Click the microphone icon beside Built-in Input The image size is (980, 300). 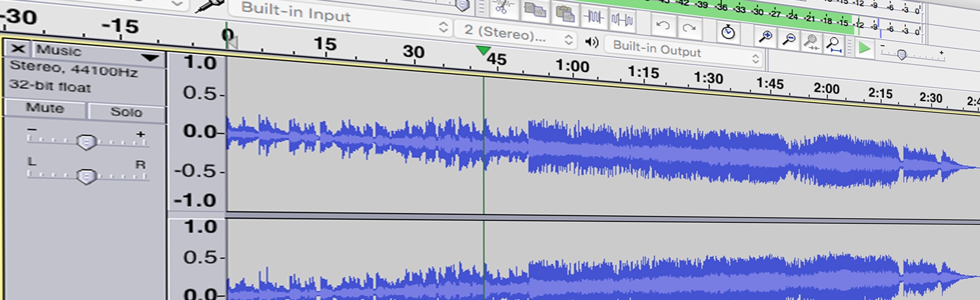point(211,5)
